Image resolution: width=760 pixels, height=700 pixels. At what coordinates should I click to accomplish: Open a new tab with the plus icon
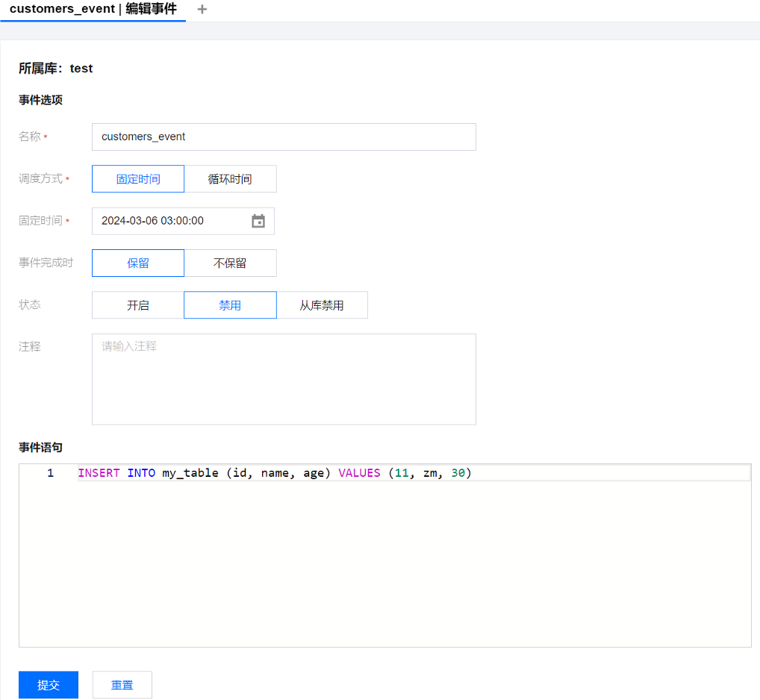[x=202, y=10]
